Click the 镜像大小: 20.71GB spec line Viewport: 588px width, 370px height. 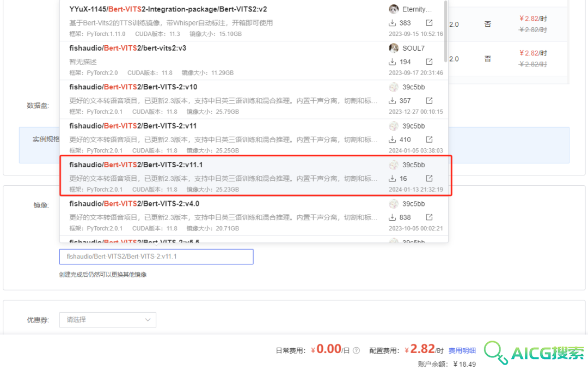click(213, 228)
